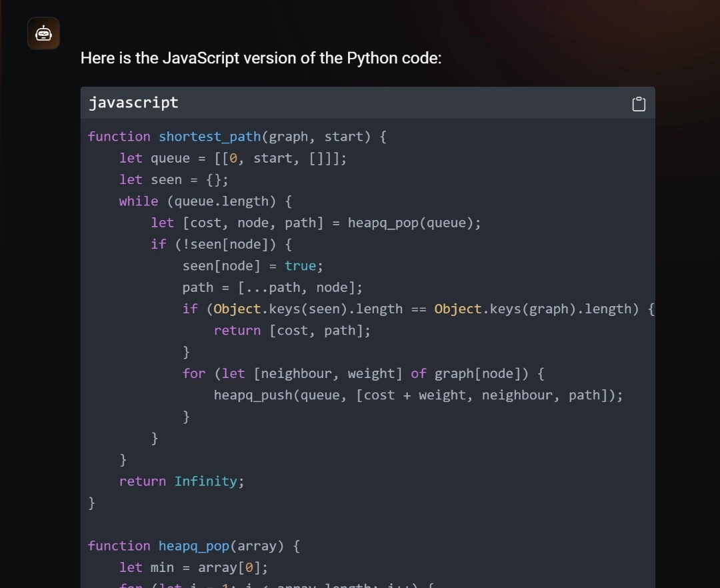
Task: Select the heapq_pop function name
Action: pyautogui.click(x=193, y=545)
